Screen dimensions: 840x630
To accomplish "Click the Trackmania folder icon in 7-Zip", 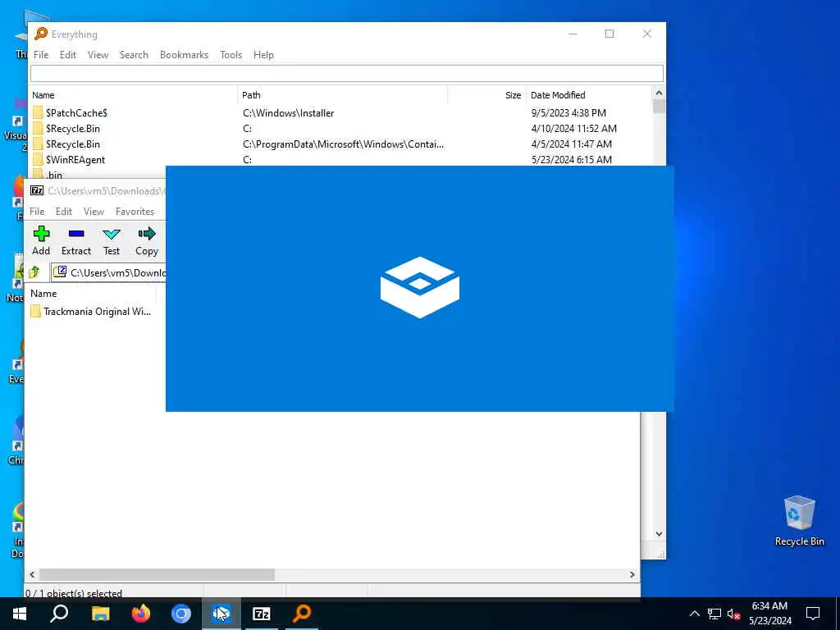I will point(35,311).
